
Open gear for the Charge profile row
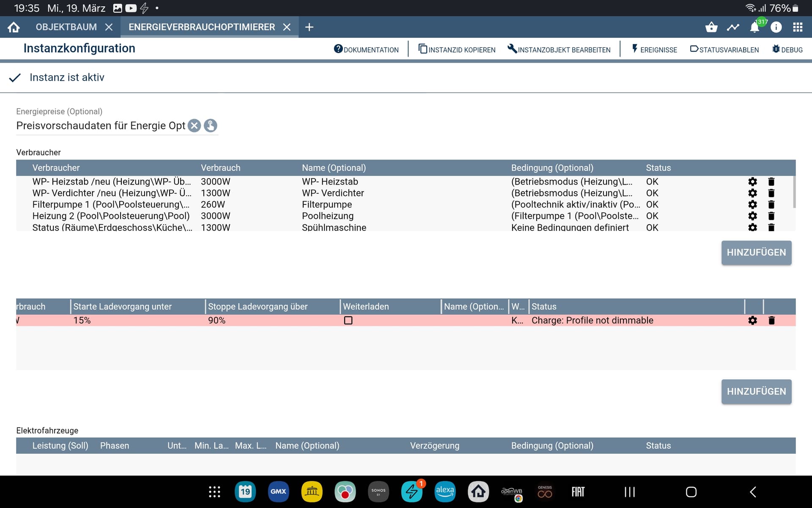pos(752,320)
